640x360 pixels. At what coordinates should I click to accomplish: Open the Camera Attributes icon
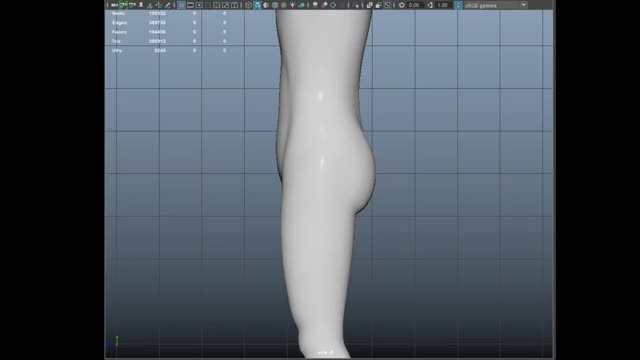[132, 5]
